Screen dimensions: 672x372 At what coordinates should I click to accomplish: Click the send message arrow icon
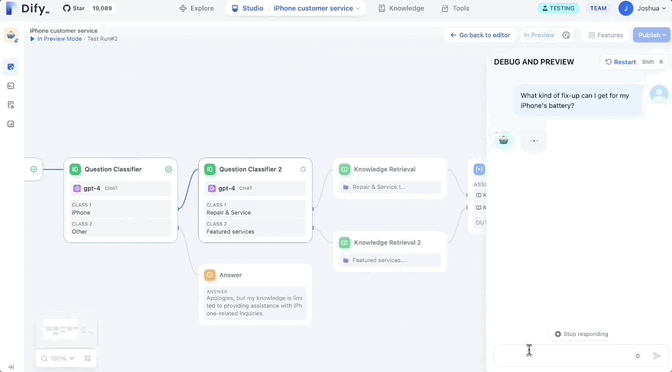657,356
